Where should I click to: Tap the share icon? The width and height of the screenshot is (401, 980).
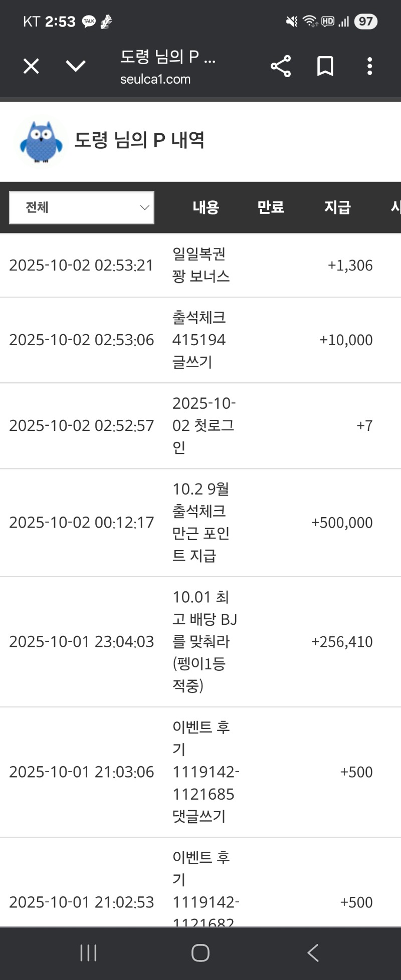point(281,66)
